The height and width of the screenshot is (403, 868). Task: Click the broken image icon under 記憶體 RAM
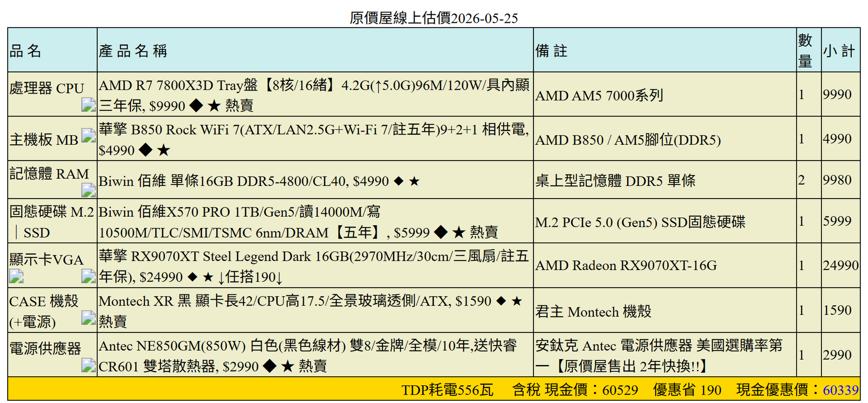tap(89, 190)
